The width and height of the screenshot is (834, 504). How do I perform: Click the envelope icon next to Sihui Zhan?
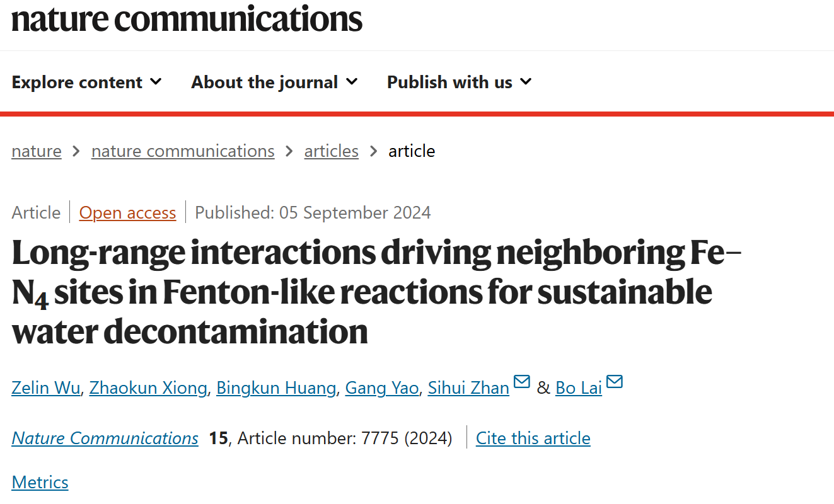coord(521,382)
